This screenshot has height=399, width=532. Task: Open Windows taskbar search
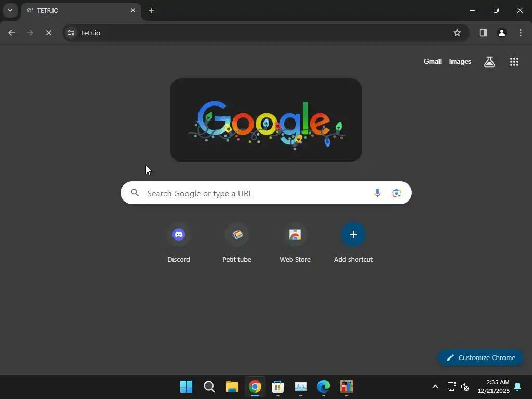[209, 387]
